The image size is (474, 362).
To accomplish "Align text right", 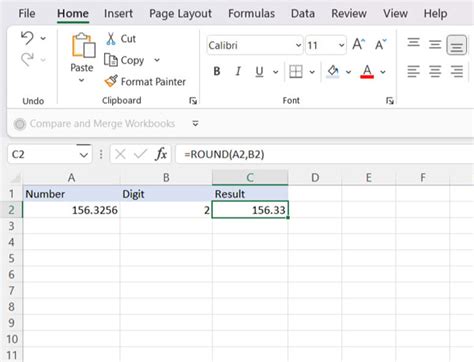I will pyautogui.click(x=457, y=71).
